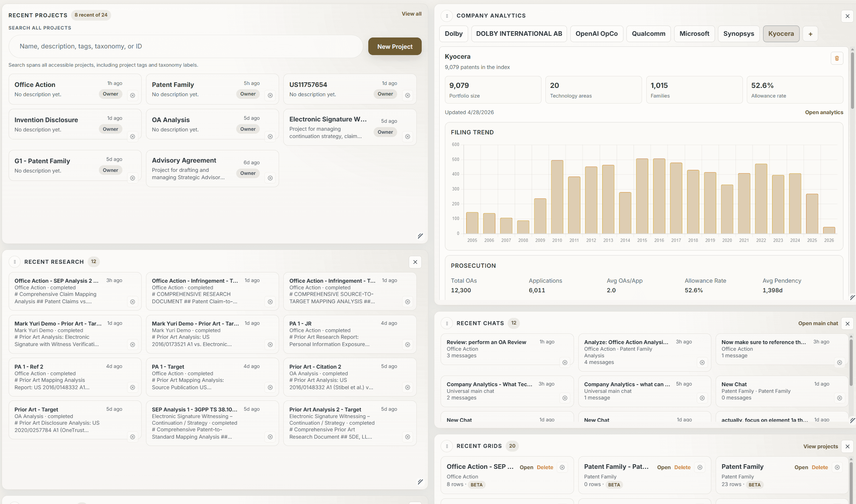Remove the Patent Family project card
The height and width of the screenshot is (504, 856).
click(270, 96)
